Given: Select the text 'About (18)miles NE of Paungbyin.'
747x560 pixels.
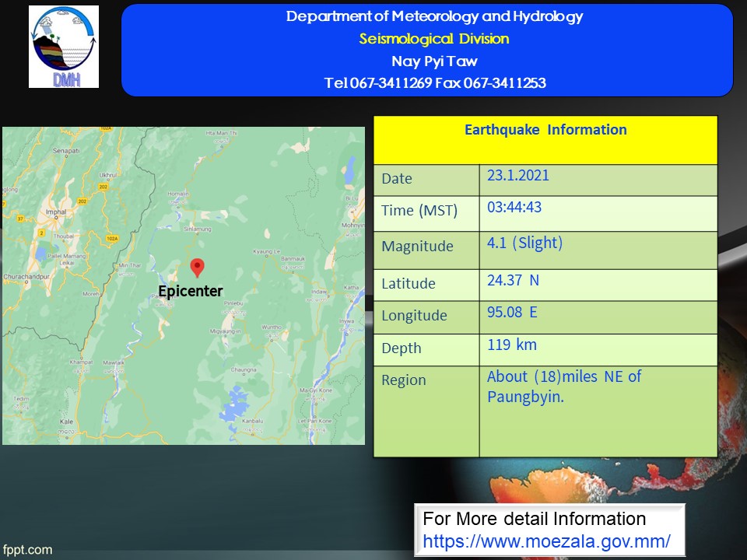Looking at the screenshot, I should coord(564,387).
